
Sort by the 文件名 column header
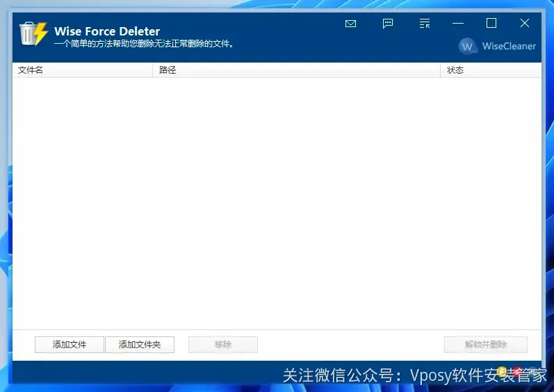82,70
